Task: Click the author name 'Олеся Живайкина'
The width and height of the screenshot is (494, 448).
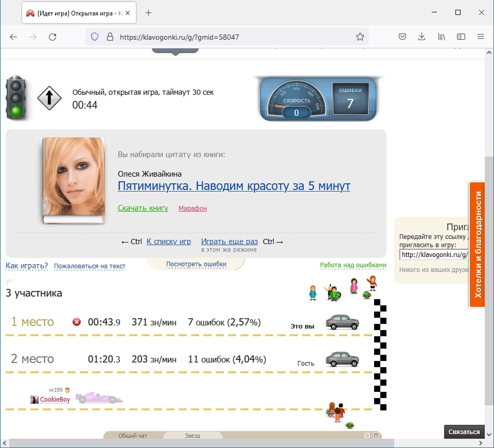Action: pyautogui.click(x=150, y=174)
